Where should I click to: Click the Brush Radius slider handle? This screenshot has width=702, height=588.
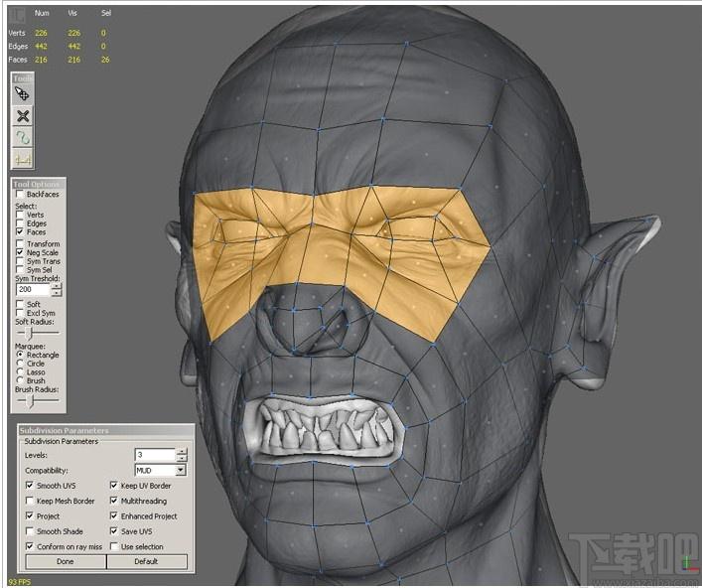31,401
